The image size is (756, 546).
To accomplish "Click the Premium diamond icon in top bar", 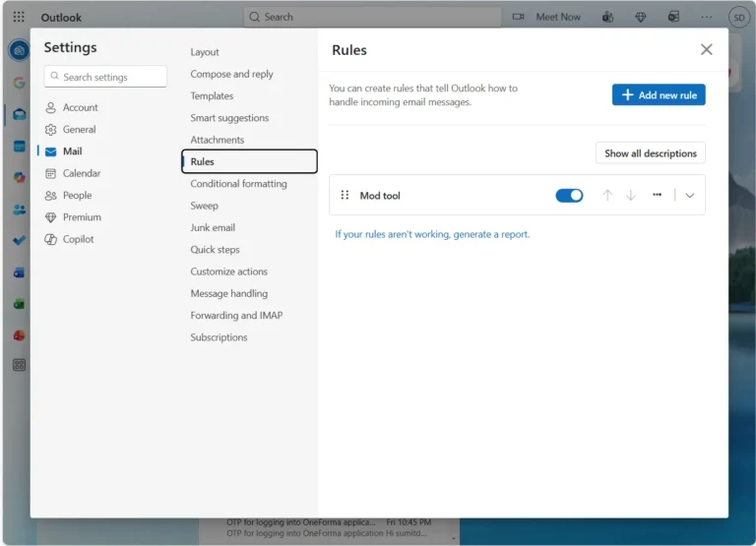I will [x=641, y=17].
